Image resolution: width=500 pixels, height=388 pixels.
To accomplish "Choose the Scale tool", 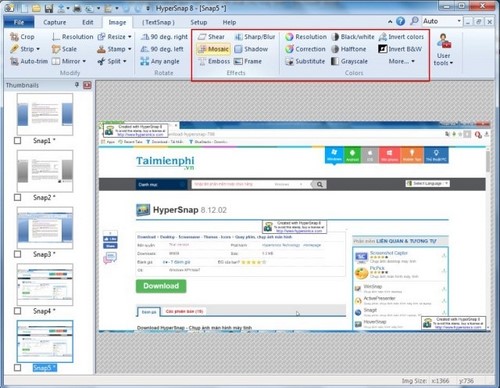I will tap(64, 49).
